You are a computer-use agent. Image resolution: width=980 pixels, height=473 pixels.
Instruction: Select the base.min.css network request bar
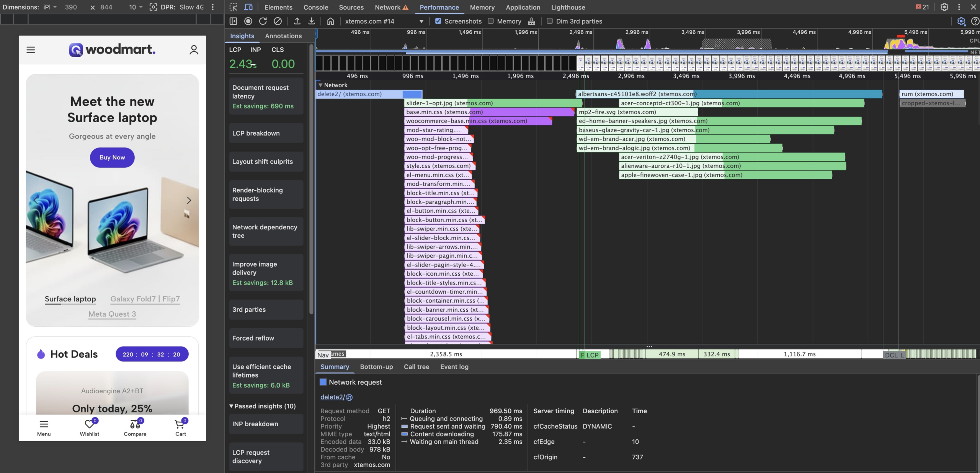(x=489, y=112)
